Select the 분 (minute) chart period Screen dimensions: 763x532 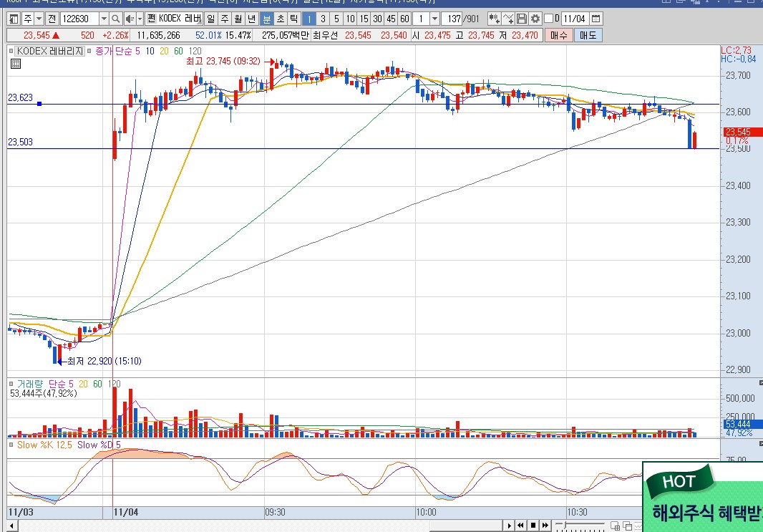pyautogui.click(x=267, y=19)
